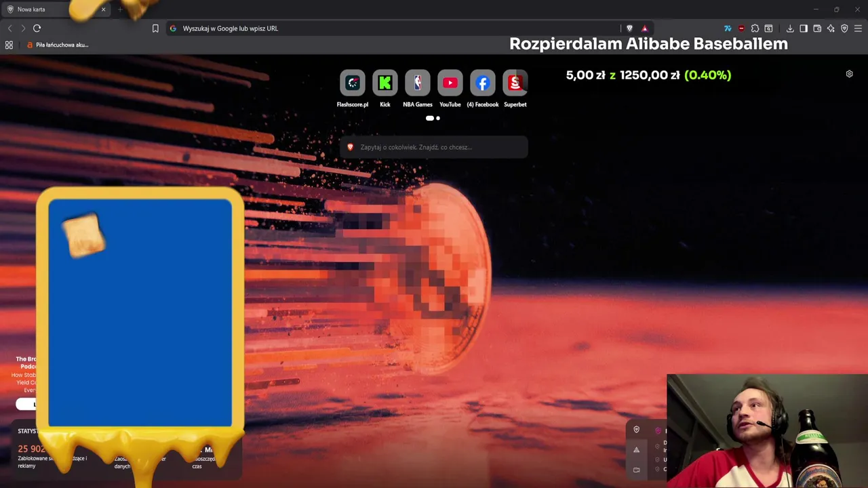Image resolution: width=868 pixels, height=488 pixels.
Task: Open new tab page customize gear
Action: [x=849, y=74]
